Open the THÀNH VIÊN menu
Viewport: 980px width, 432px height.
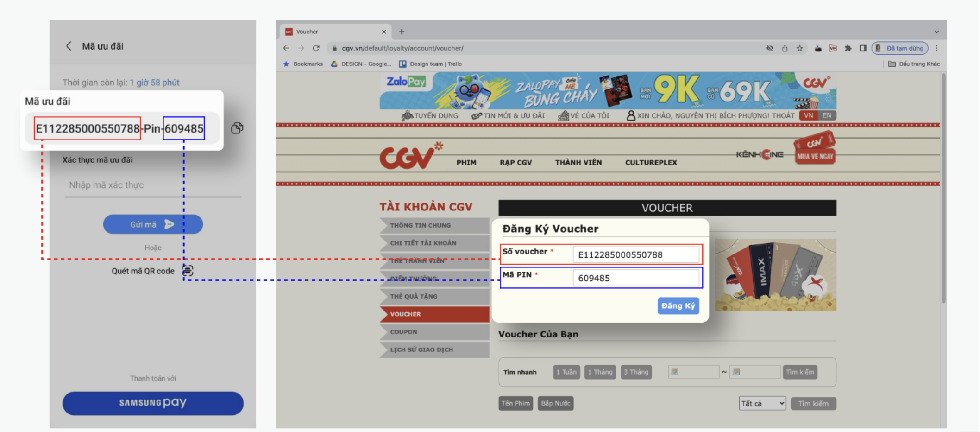(x=578, y=162)
